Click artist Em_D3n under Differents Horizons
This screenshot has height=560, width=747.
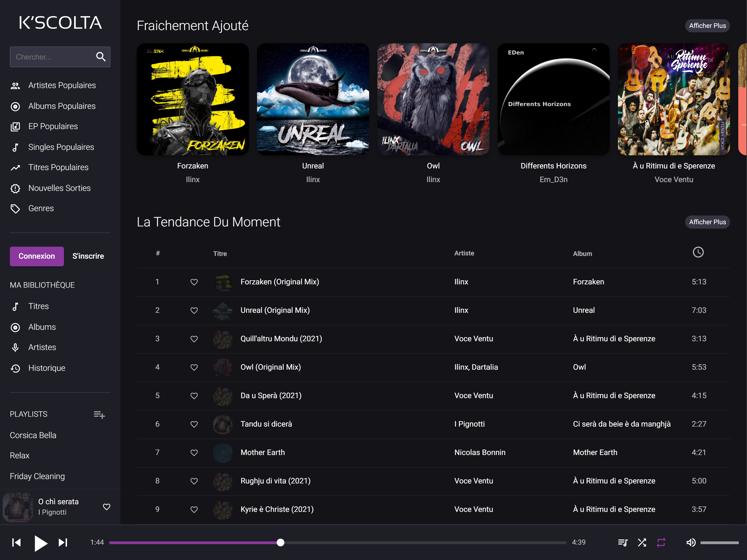coord(553,180)
